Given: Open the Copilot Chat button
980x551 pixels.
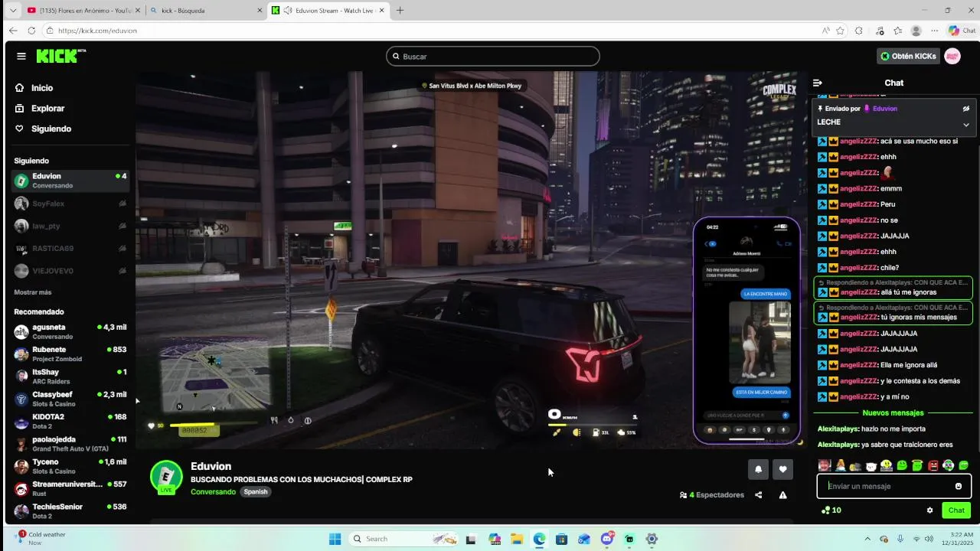Looking at the screenshot, I should coord(963,31).
